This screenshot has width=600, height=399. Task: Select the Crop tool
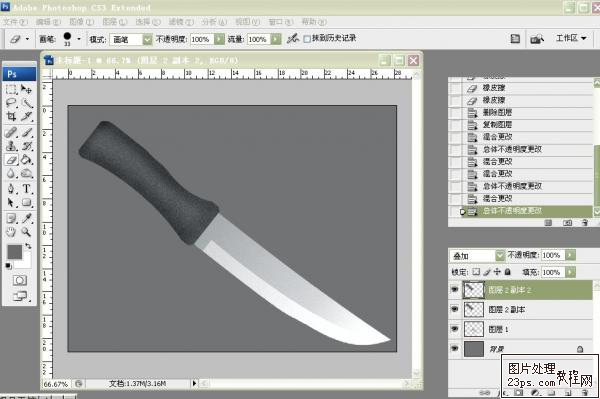11,116
